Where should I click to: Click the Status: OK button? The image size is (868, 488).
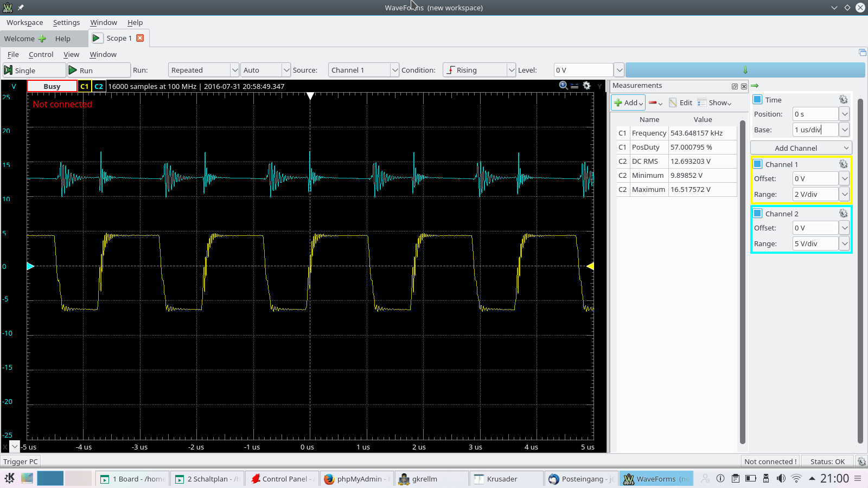click(827, 461)
